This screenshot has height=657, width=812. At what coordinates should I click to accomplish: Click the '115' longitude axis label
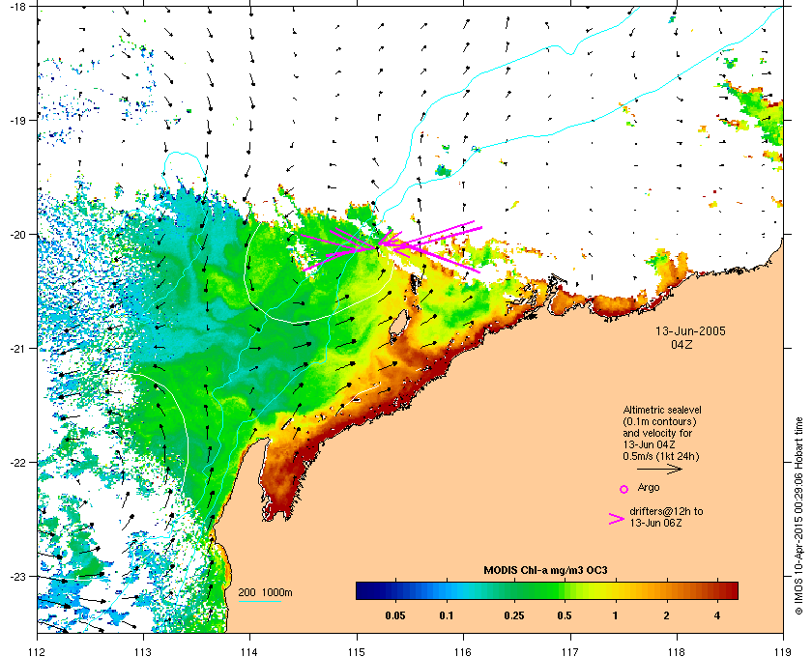pos(357,651)
